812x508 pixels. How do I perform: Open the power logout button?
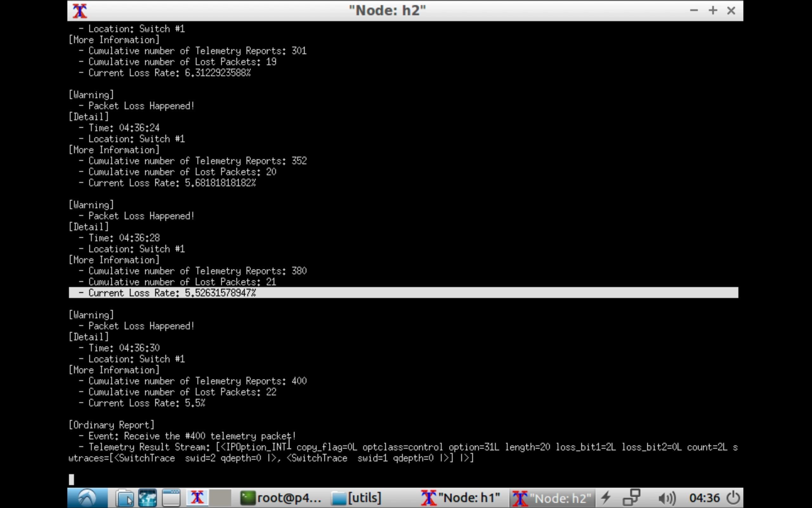point(733,498)
